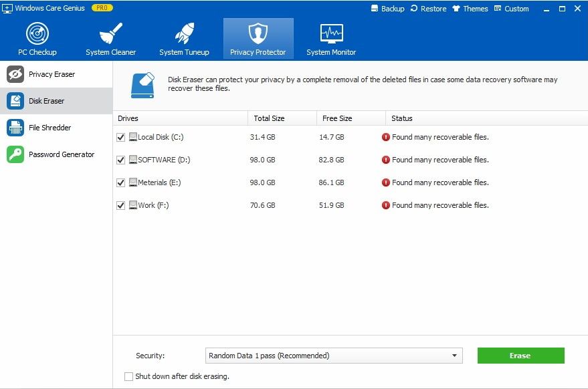Click the "Local Disk (C:)" drive name

[x=161, y=137]
